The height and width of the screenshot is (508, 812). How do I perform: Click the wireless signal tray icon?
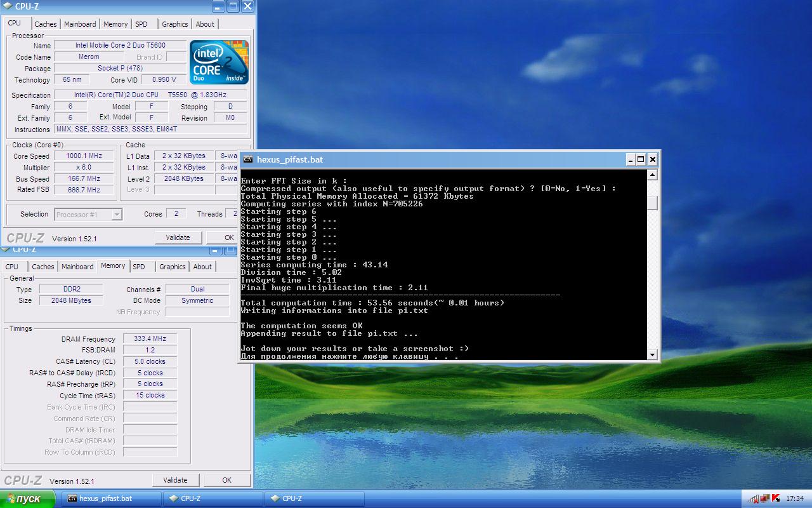click(753, 498)
